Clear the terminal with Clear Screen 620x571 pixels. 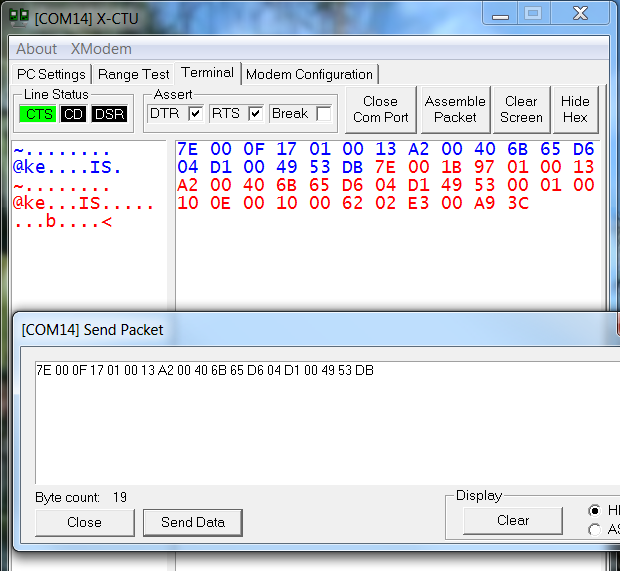pos(521,109)
